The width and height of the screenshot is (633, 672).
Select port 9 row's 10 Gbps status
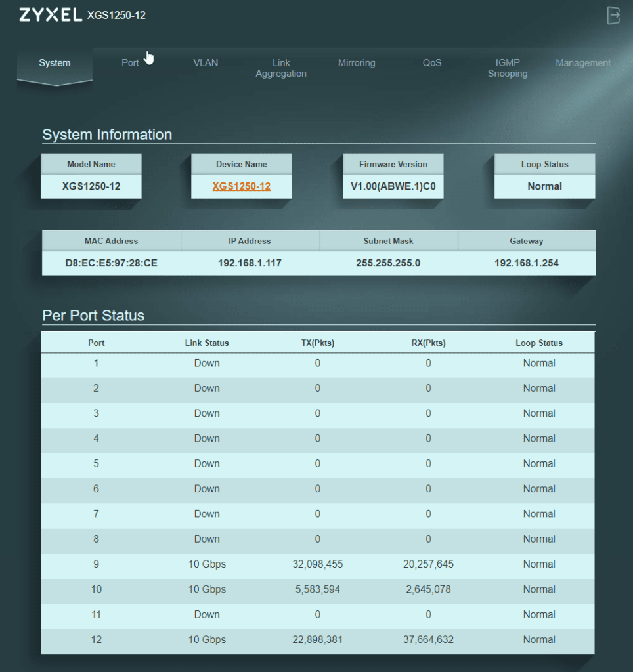pos(207,564)
